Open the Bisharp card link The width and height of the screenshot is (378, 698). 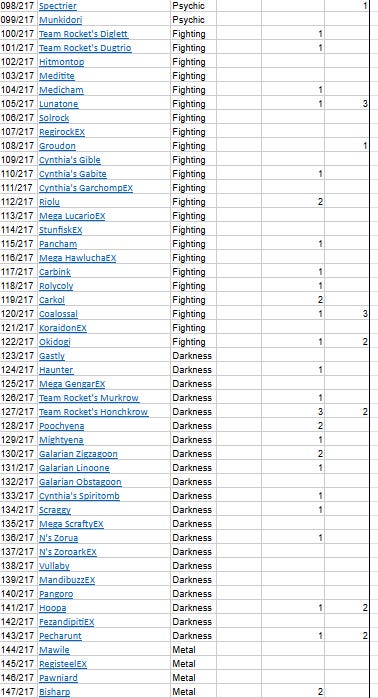[54, 692]
